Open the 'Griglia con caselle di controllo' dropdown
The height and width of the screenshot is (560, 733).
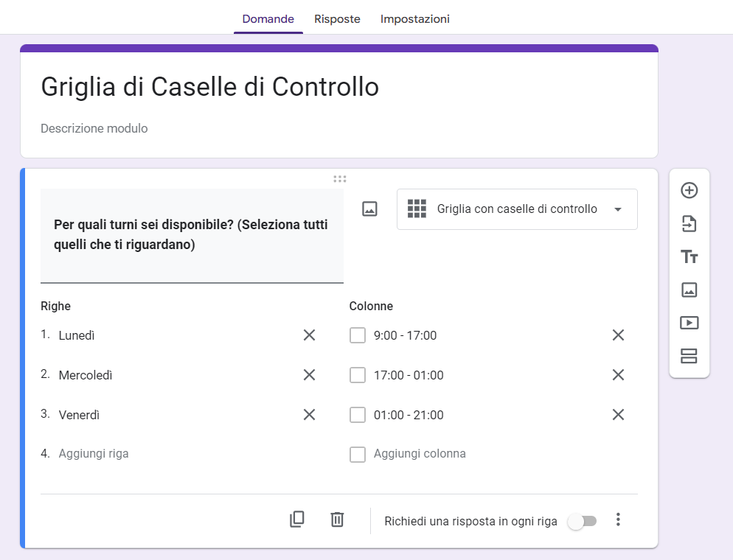click(517, 209)
